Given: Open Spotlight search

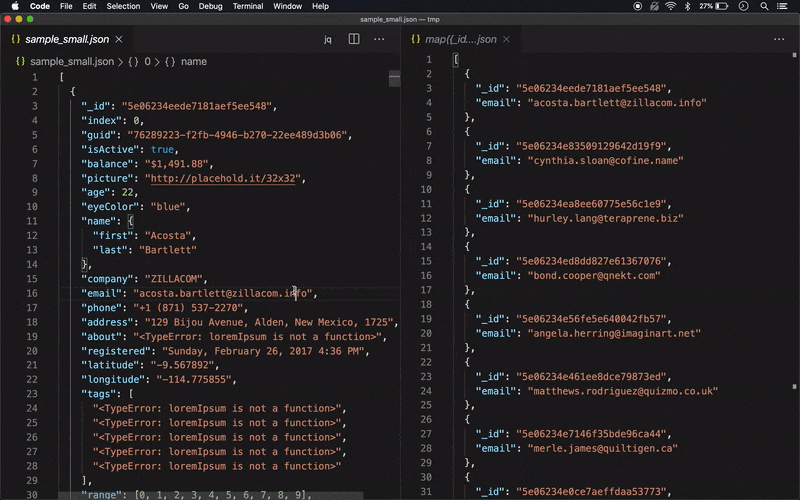Looking at the screenshot, I should pyautogui.click(x=764, y=6).
